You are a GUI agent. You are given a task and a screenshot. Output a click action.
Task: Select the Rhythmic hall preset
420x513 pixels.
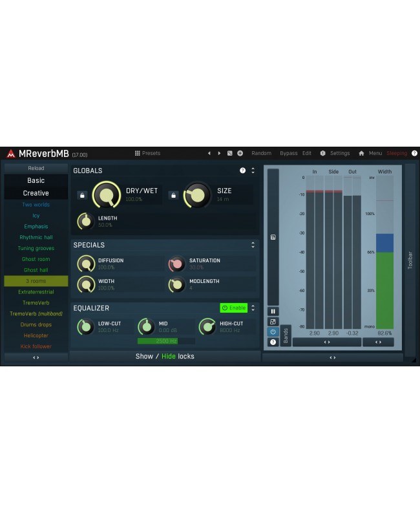[36, 238]
